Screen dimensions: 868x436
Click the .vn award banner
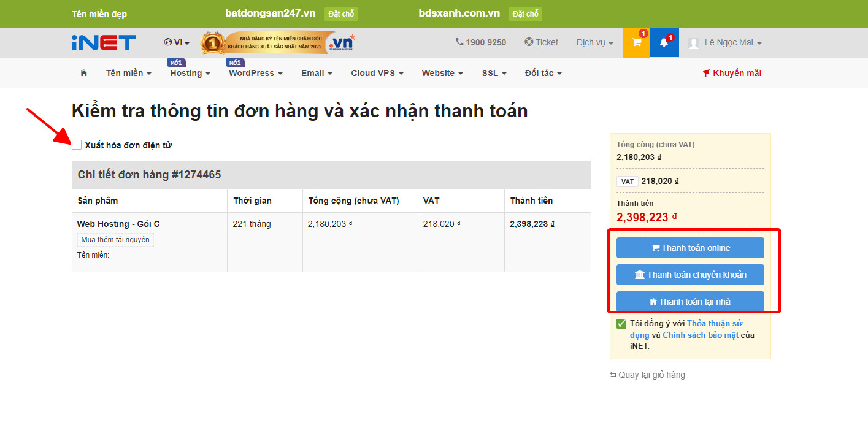[278, 42]
